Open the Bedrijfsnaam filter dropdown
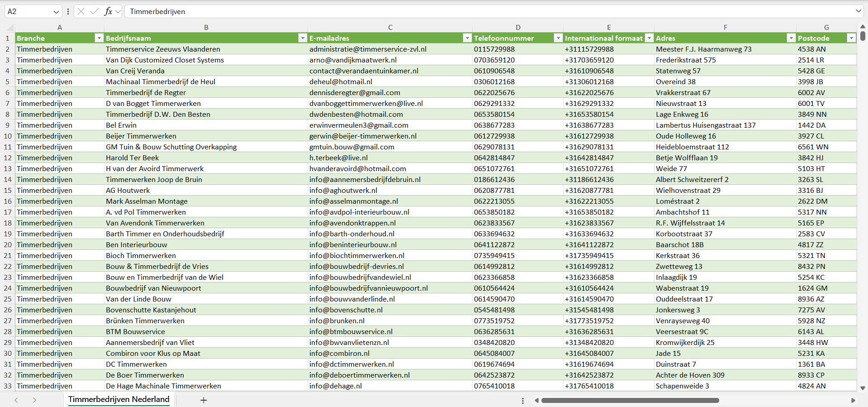 [303, 38]
